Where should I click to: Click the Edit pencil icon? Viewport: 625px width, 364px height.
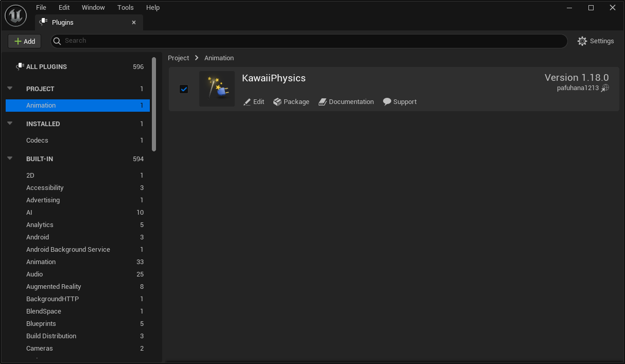tap(247, 102)
